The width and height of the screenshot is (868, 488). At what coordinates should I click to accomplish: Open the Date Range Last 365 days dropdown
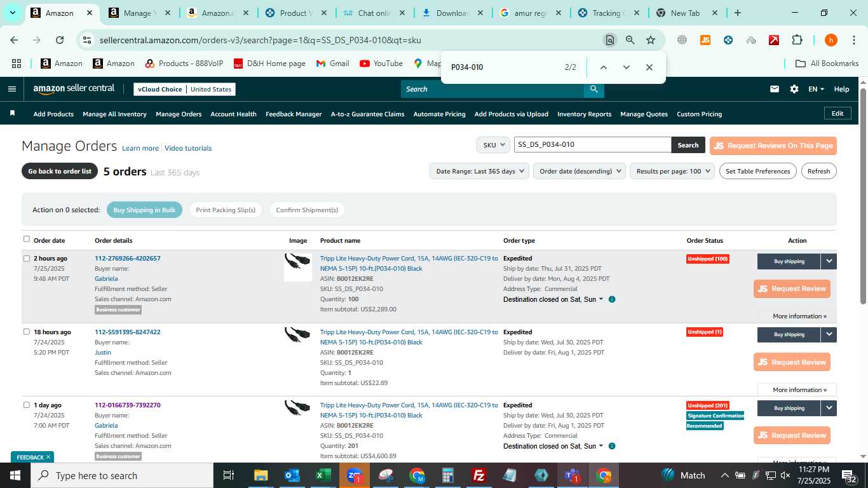[x=479, y=171]
